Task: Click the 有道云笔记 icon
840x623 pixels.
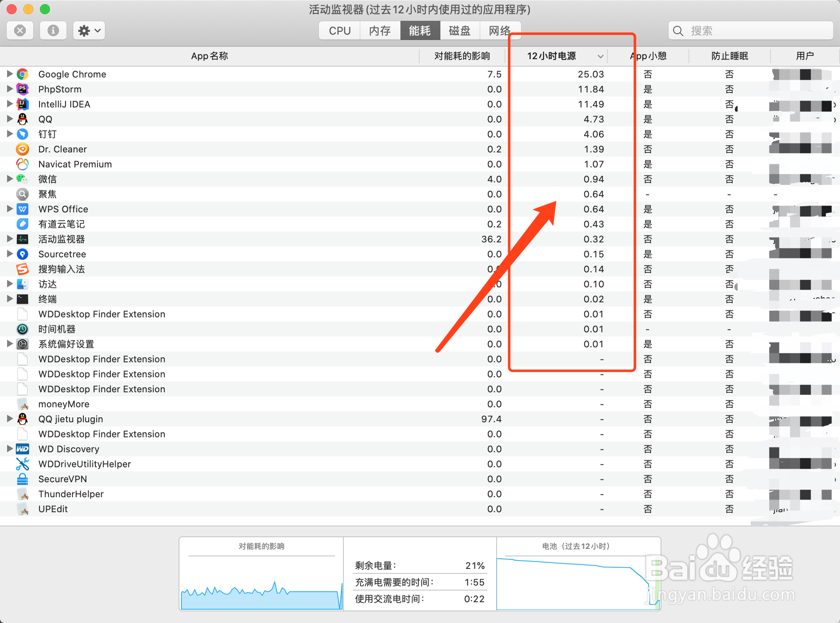Action: point(22,224)
